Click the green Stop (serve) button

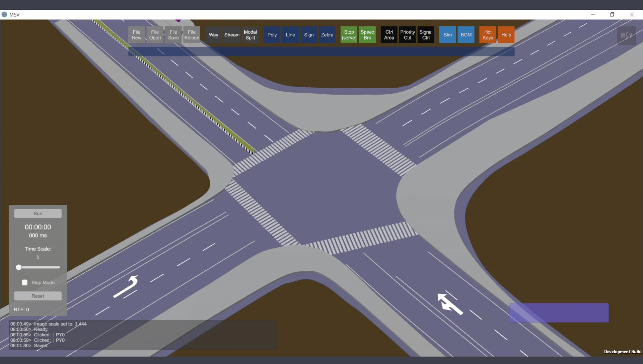tap(349, 35)
